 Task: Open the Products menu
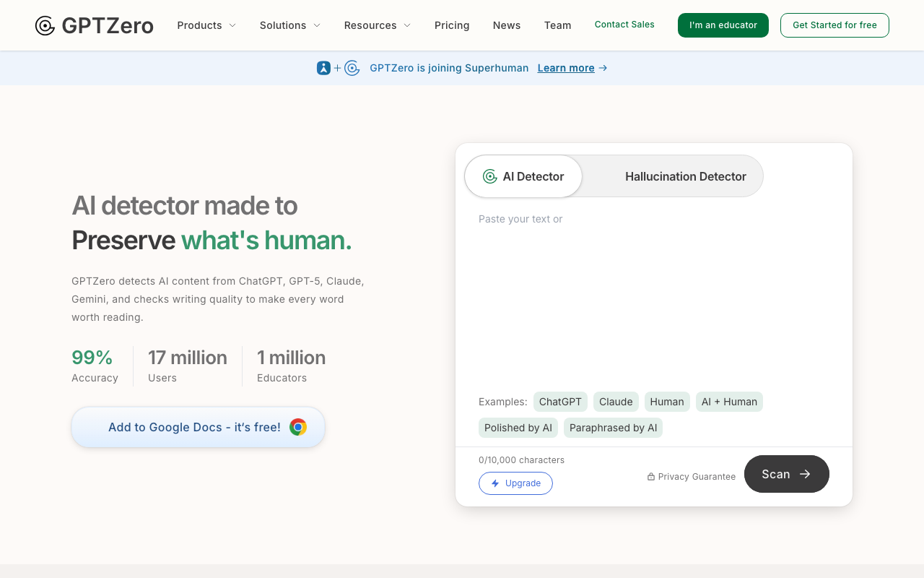click(x=206, y=25)
